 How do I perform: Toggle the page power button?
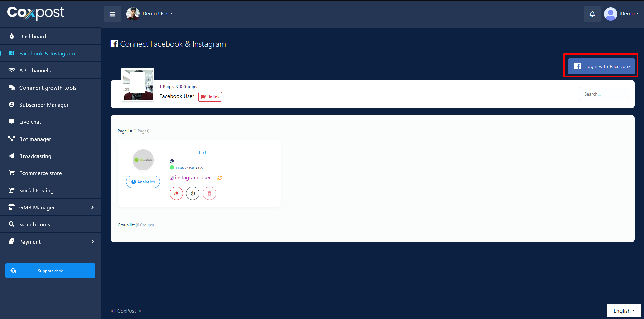(193, 193)
